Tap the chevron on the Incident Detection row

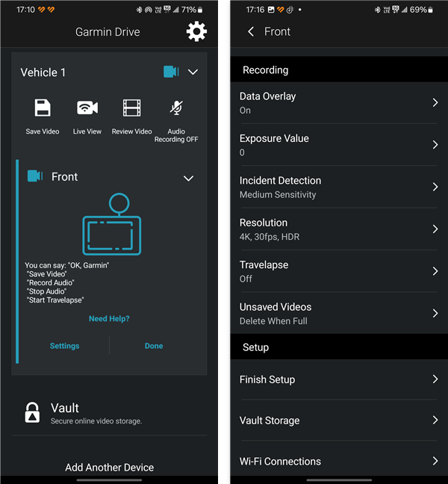coord(435,187)
